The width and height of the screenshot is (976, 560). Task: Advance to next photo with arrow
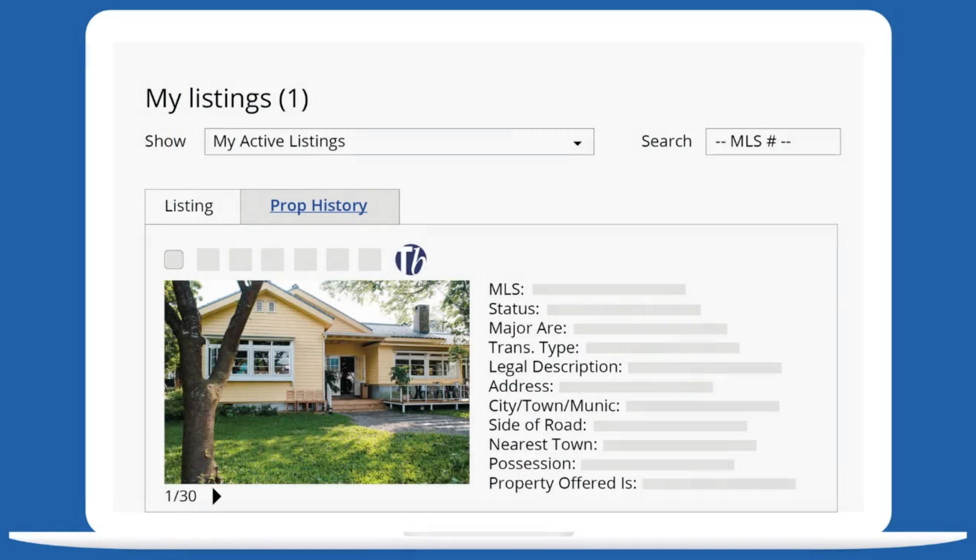[217, 496]
